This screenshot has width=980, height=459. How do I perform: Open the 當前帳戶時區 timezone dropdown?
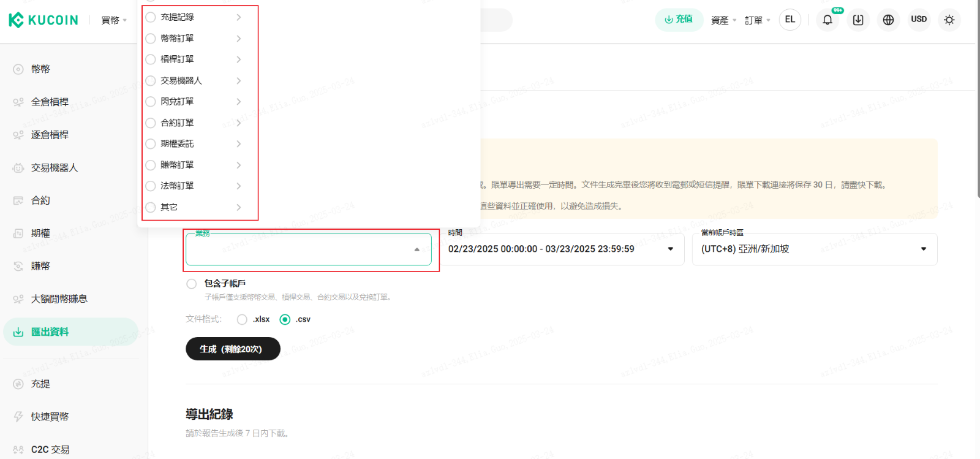coord(815,249)
